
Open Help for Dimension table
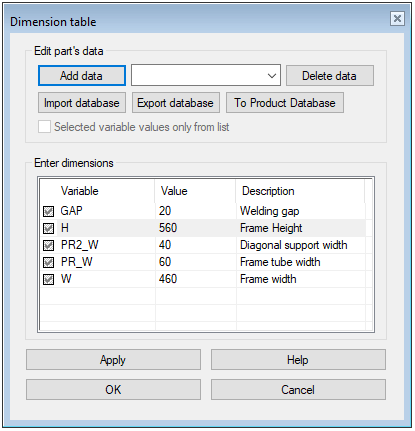tap(298, 360)
